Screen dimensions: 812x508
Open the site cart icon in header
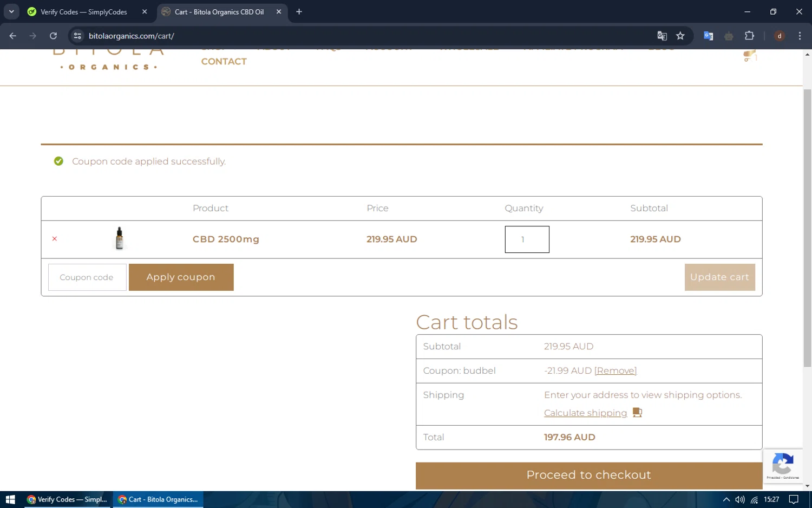tap(750, 56)
